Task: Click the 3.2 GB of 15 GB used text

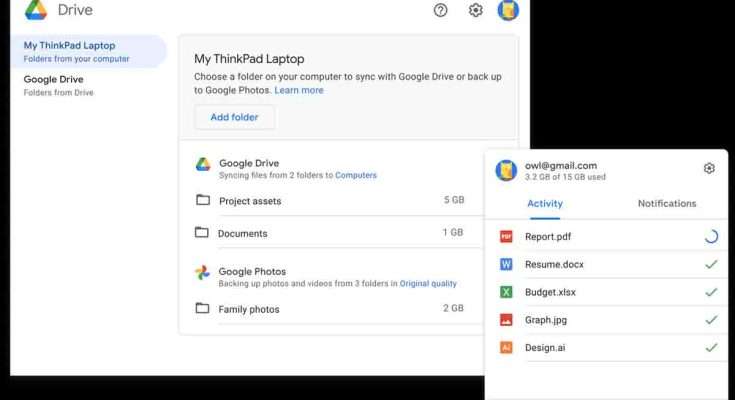Action: pyautogui.click(x=565, y=177)
